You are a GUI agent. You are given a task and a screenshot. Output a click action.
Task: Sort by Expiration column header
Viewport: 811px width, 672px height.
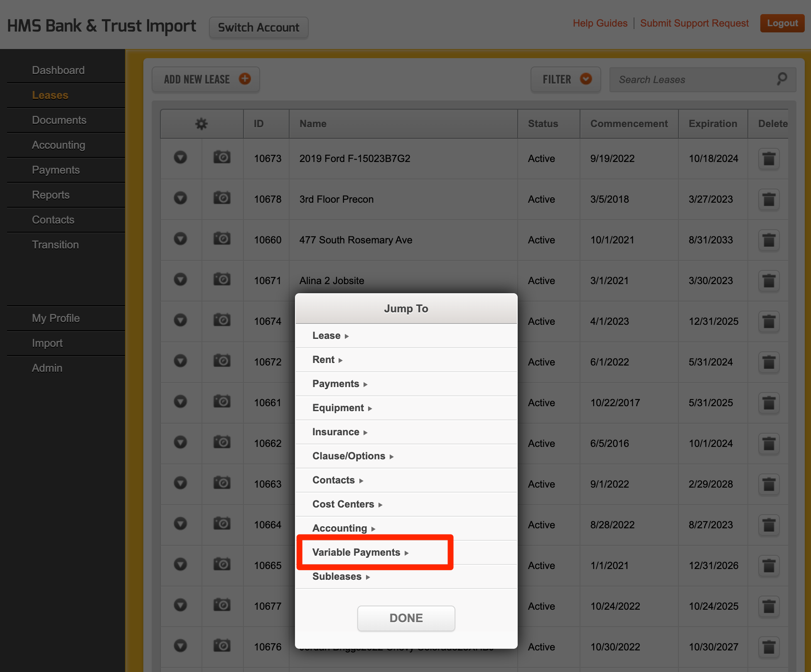tap(713, 124)
